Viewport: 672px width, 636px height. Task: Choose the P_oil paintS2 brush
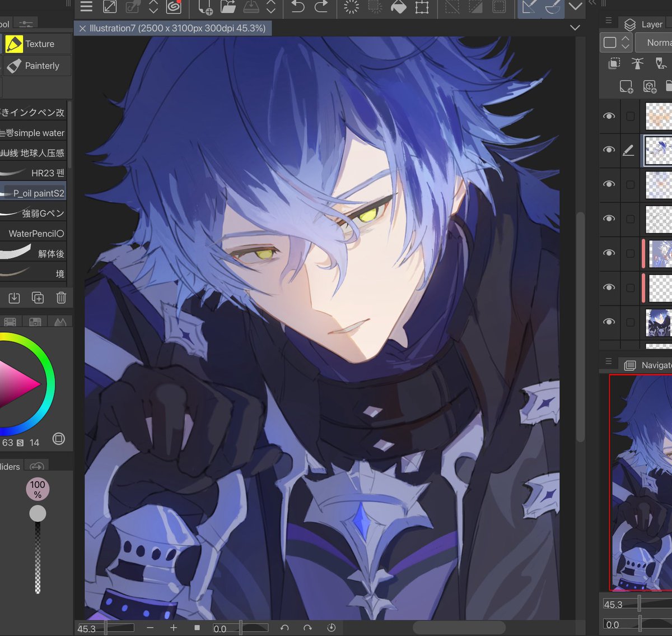[x=33, y=193]
